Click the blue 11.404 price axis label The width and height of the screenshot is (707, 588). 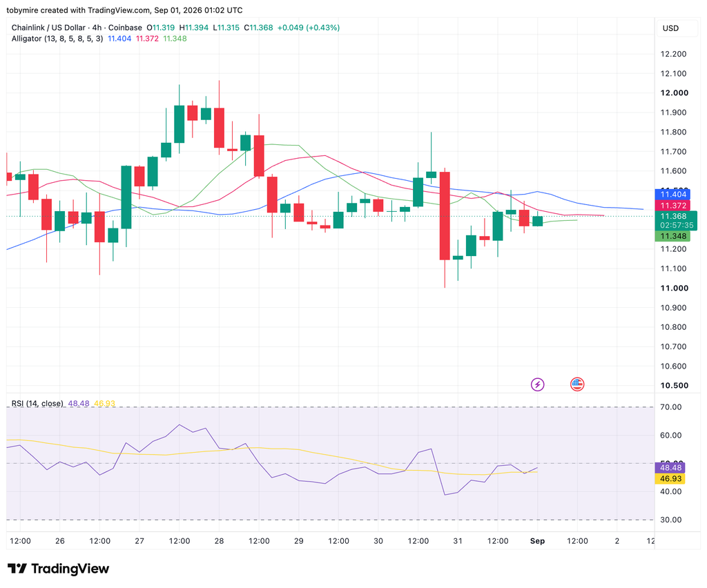point(672,194)
